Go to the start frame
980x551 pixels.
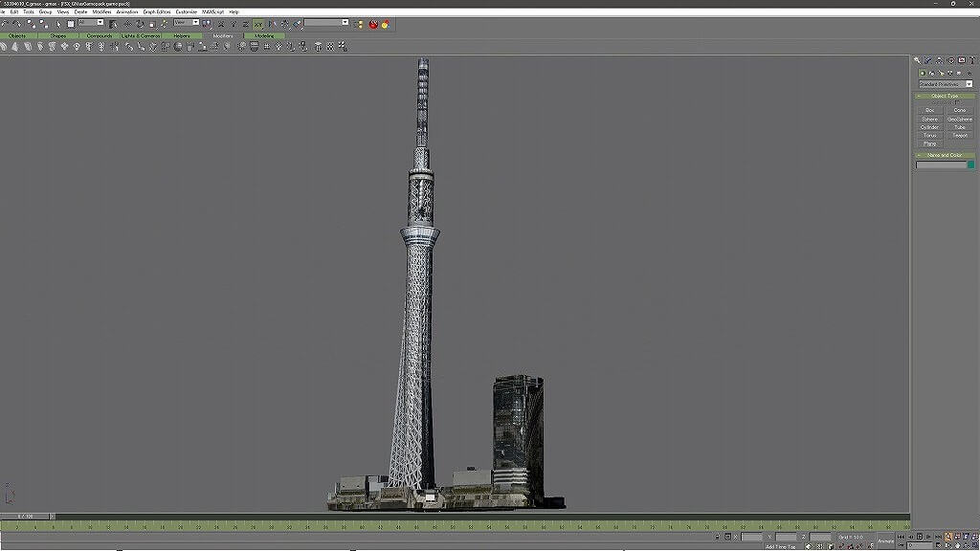click(901, 537)
